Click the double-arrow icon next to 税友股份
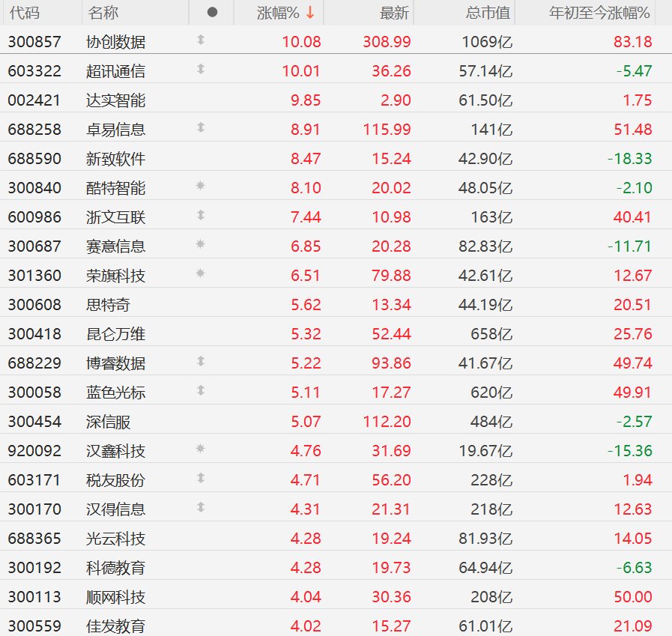Viewport: 672px width, 636px height. click(200, 478)
